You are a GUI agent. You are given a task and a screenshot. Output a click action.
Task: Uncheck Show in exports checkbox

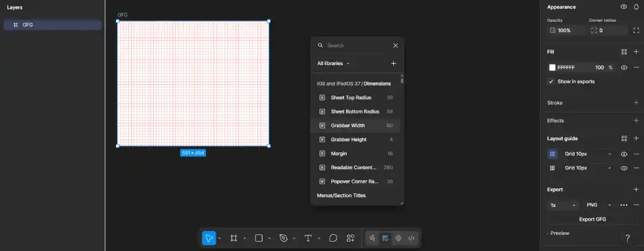551,81
